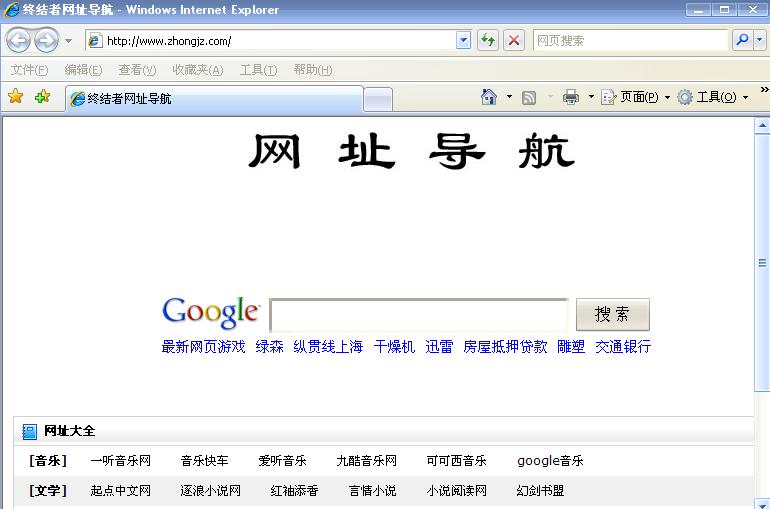Open the 工具(O) gear toolbar menu
Screen dimensions: 770x509
click(x=713, y=97)
